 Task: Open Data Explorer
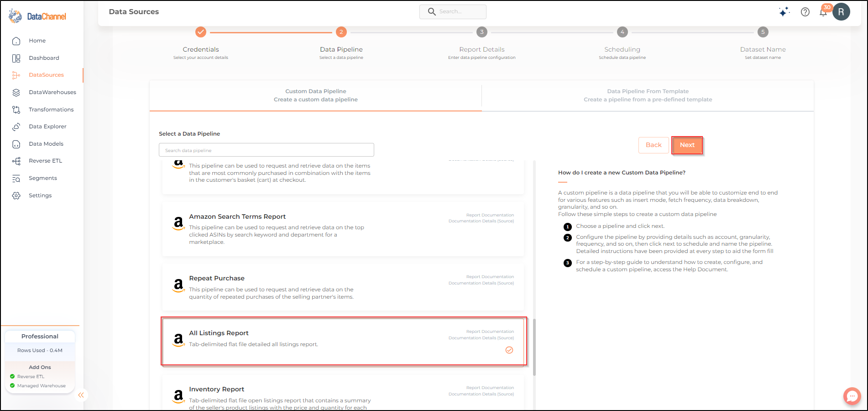pyautogui.click(x=47, y=126)
